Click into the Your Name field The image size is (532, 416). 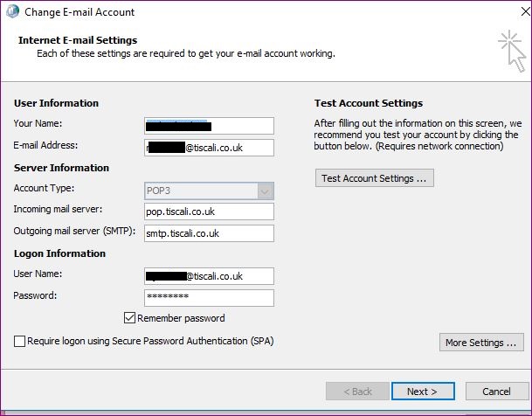pyautogui.click(x=209, y=126)
